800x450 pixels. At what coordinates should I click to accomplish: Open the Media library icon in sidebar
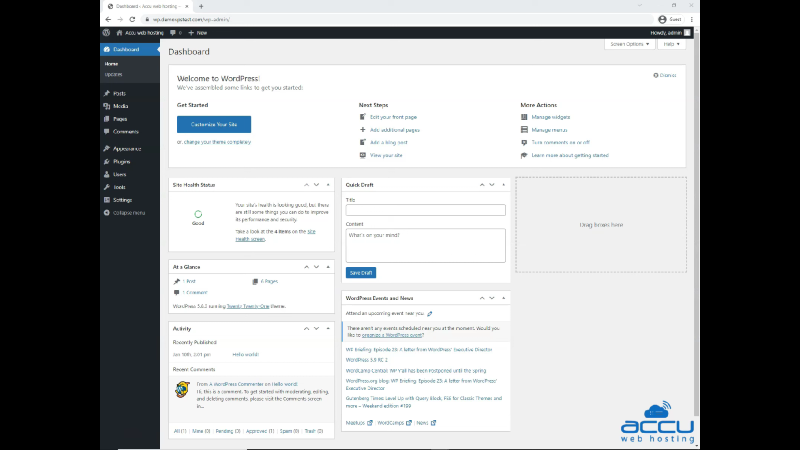coord(107,106)
